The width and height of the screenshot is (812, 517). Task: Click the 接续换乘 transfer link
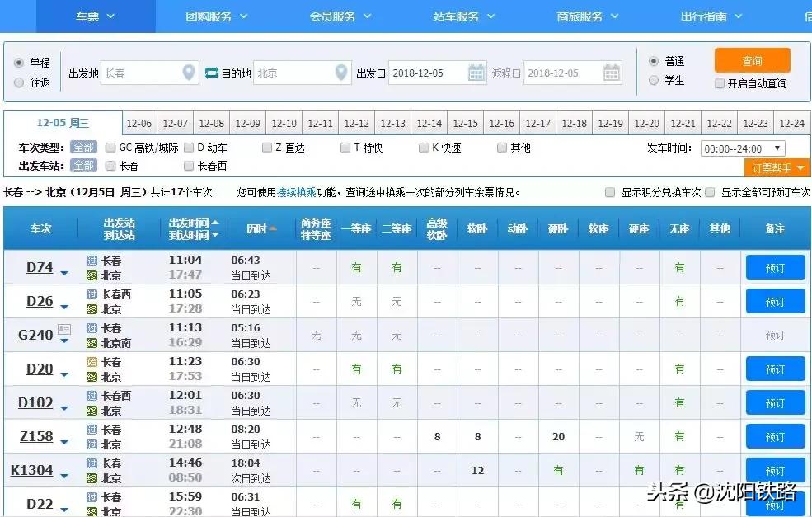click(x=298, y=192)
